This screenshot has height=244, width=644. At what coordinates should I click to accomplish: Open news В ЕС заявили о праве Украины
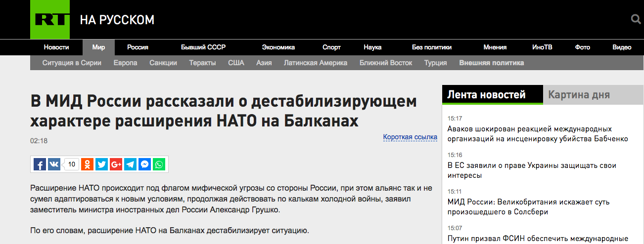click(x=532, y=170)
